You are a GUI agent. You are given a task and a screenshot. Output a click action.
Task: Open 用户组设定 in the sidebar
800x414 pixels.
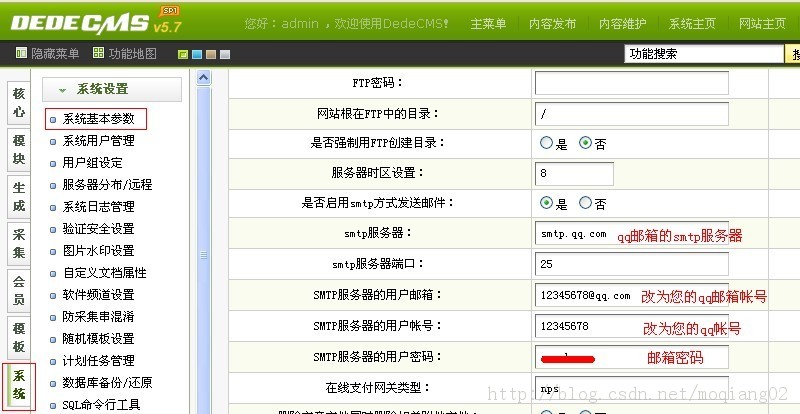(x=92, y=162)
